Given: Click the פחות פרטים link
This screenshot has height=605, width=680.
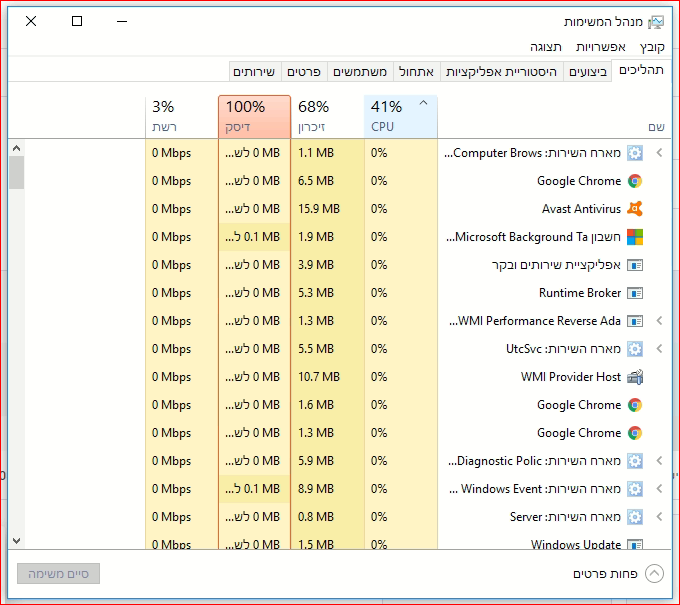Looking at the screenshot, I should [605, 574].
